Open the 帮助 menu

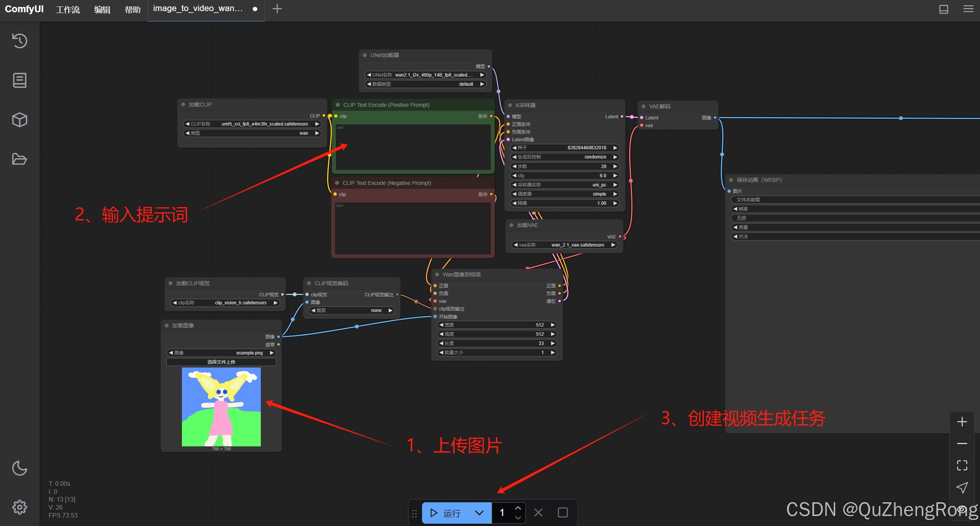(x=133, y=10)
